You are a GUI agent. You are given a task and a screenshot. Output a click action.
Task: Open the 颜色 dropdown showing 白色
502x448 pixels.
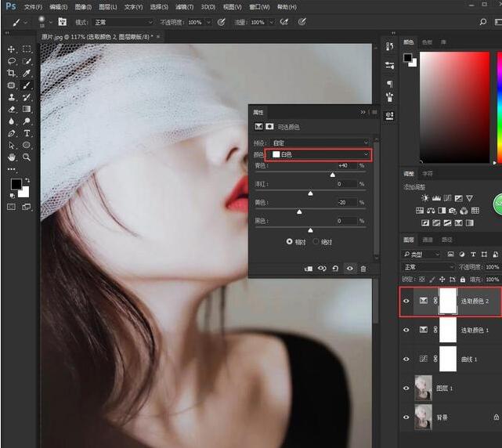coord(319,154)
